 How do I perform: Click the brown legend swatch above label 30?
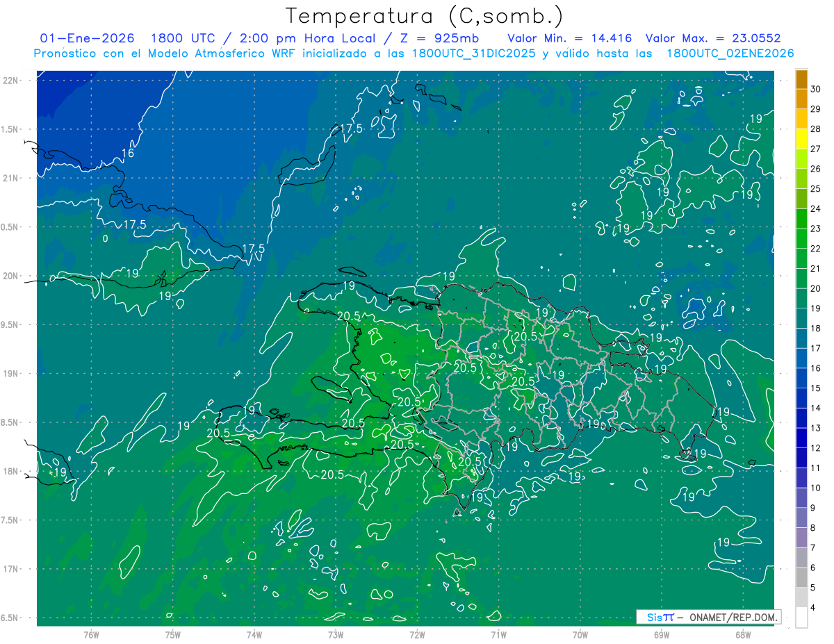click(x=801, y=79)
